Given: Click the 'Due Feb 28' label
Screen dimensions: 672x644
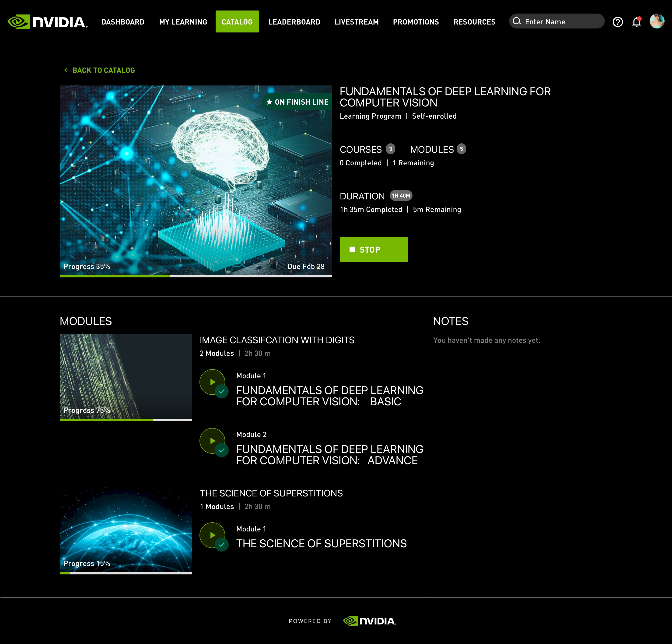Looking at the screenshot, I should (306, 267).
